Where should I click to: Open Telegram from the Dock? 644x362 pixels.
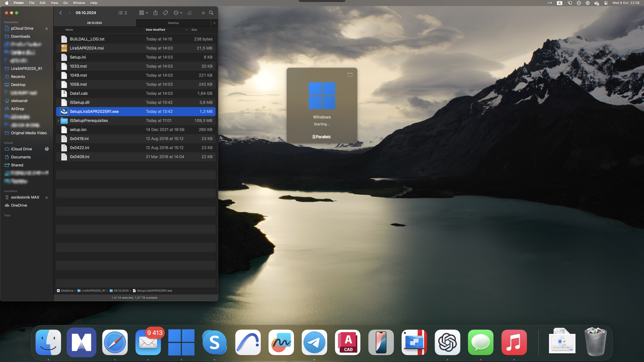coord(314,342)
